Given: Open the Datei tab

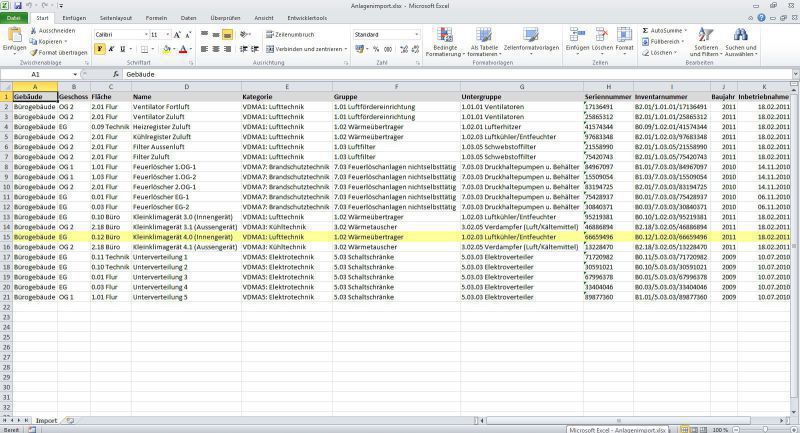Looking at the screenshot, I should 14,18.
